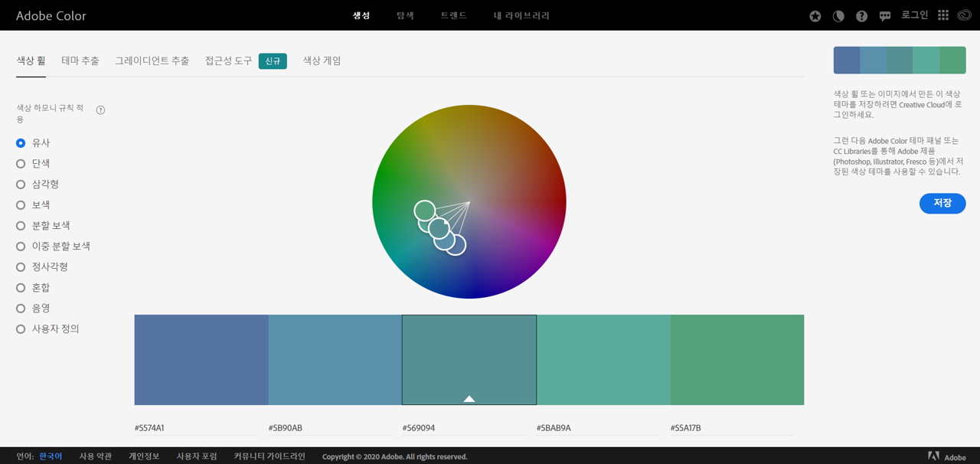Select the #55A17B green swatch
Image resolution: width=980 pixels, height=464 pixels.
tap(737, 360)
